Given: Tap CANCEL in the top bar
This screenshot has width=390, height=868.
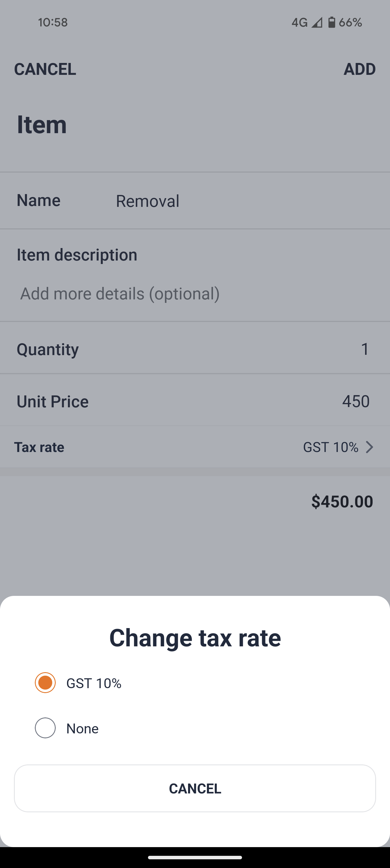Looking at the screenshot, I should (x=45, y=69).
